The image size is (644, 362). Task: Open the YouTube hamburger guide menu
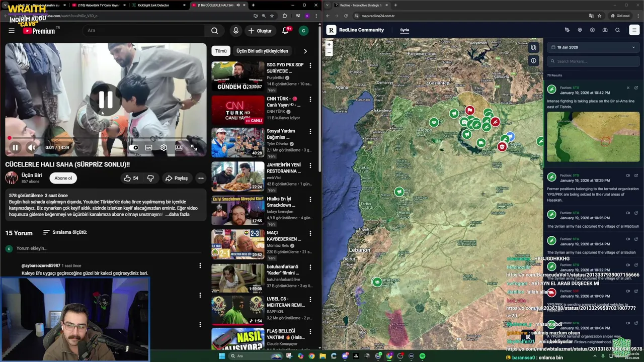(11, 31)
